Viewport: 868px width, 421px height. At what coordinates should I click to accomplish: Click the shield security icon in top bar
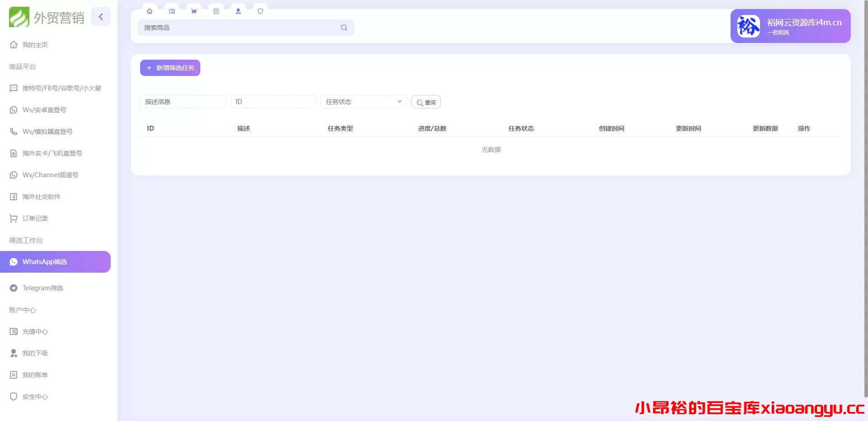click(260, 11)
